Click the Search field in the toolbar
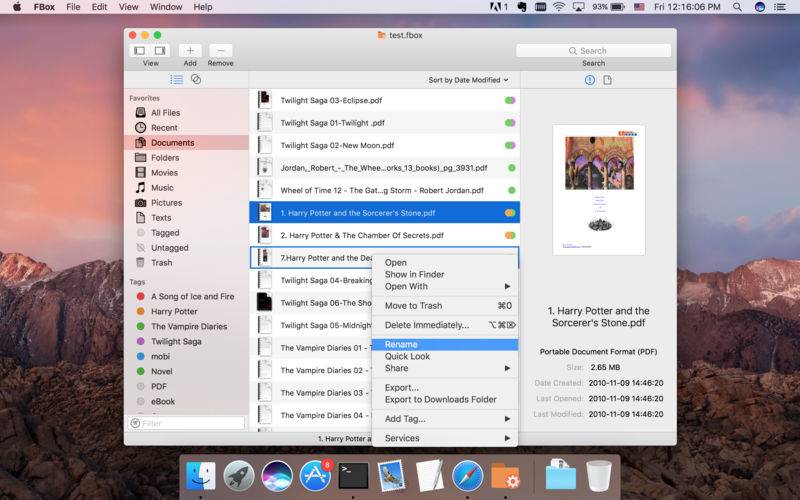Screen dimensions: 800x500 [x=593, y=51]
